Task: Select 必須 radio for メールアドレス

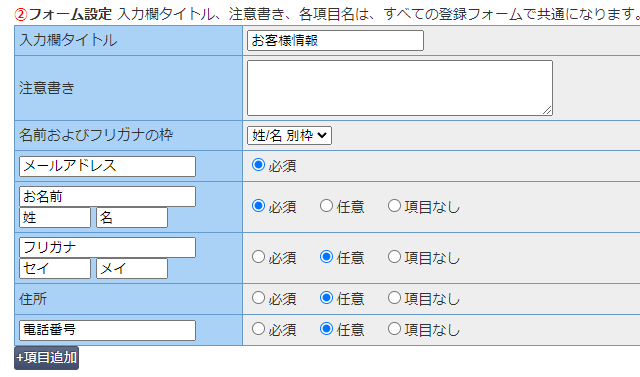Action: point(258,165)
